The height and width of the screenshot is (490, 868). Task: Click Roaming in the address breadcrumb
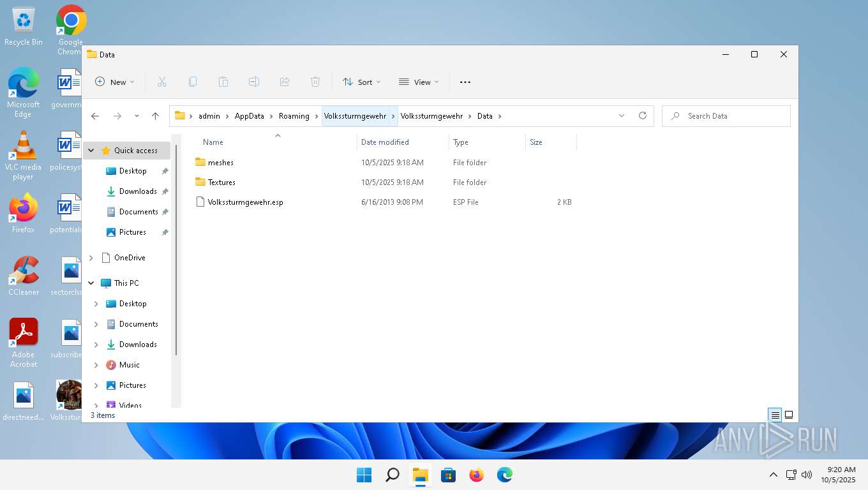pyautogui.click(x=294, y=116)
